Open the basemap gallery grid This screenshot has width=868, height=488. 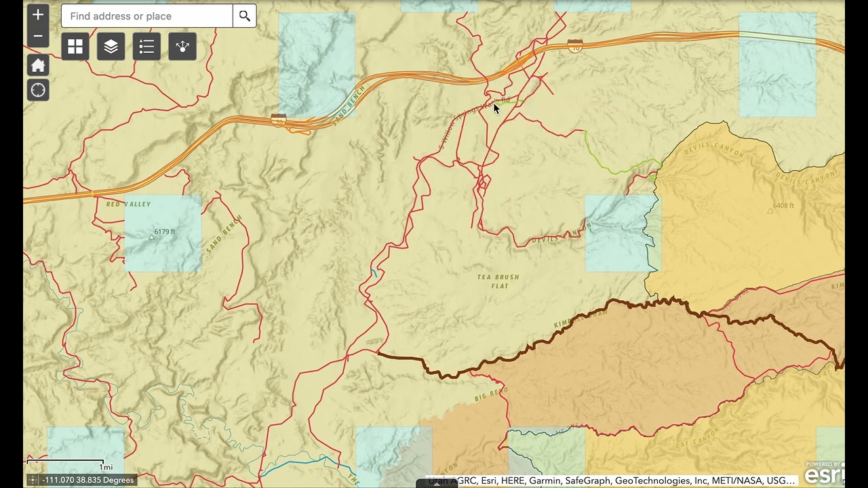75,47
